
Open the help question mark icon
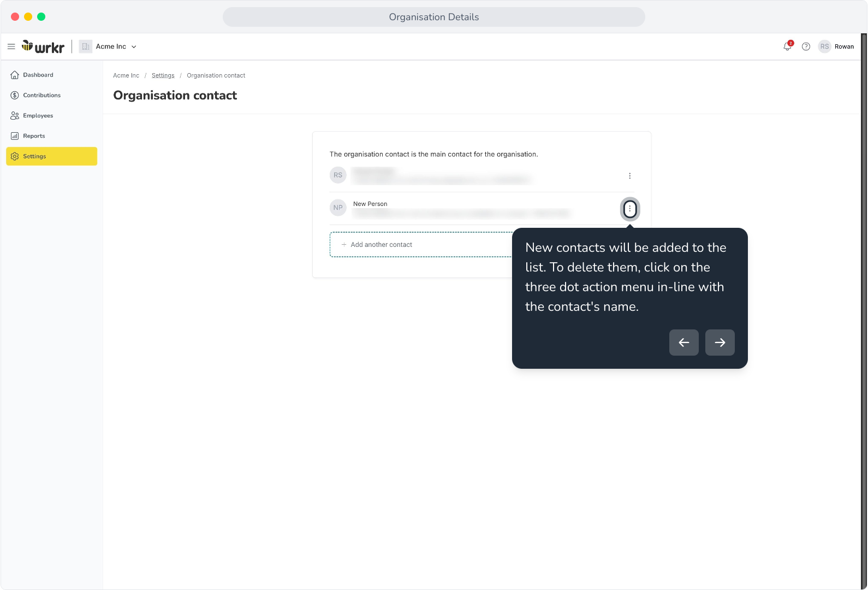(x=806, y=46)
